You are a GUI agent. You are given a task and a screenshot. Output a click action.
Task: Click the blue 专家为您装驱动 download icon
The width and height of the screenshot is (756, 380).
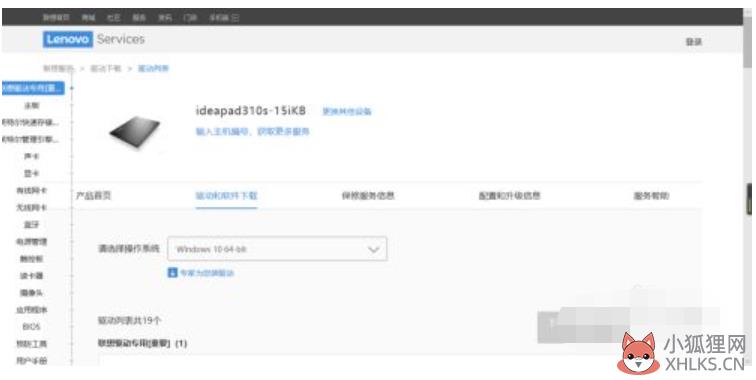click(172, 273)
